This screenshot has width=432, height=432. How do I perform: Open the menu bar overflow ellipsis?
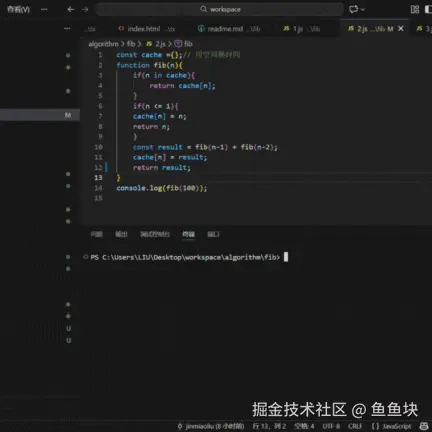coord(44,9)
